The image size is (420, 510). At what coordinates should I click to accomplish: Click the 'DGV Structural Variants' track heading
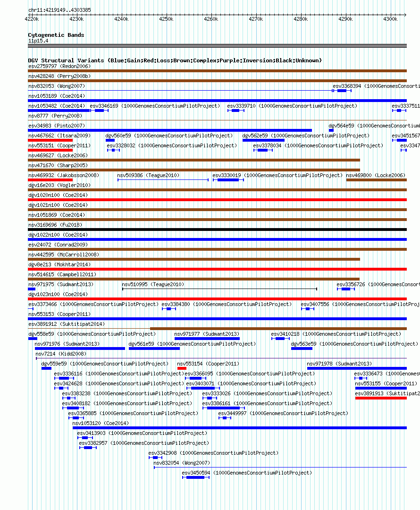175,60
